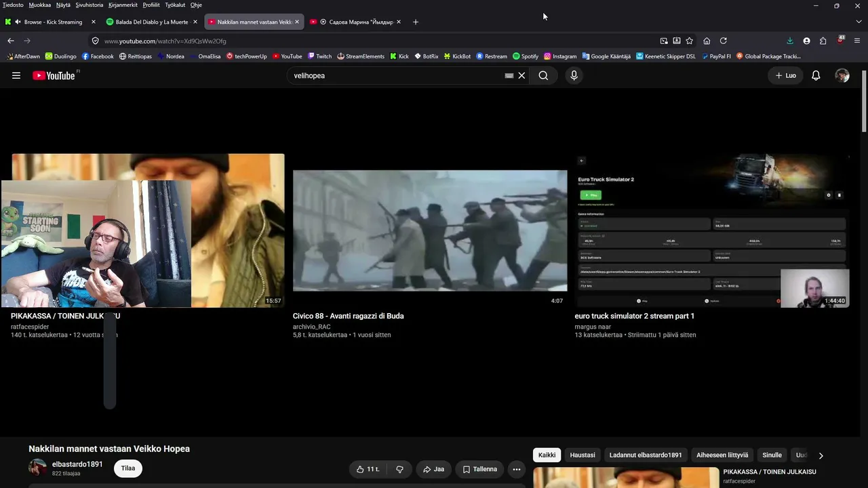Click the search magnifier button
The height and width of the screenshot is (488, 868).
[x=543, y=76]
